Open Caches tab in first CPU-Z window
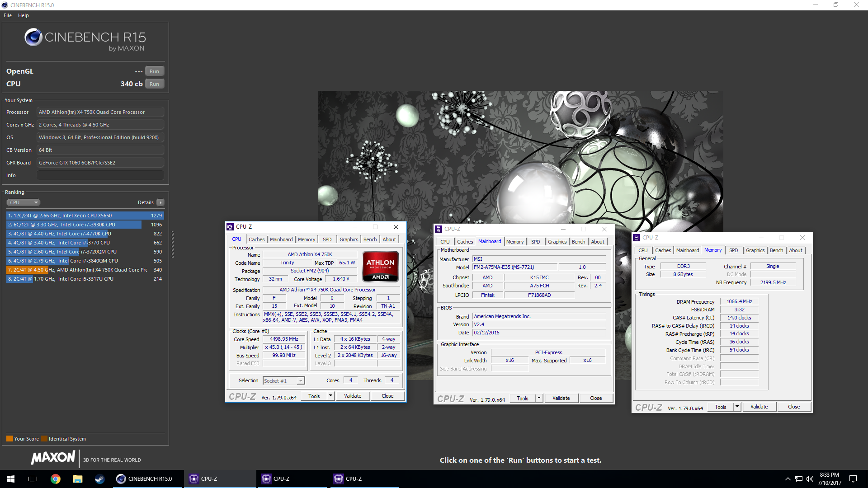This screenshot has width=868, height=488. [256, 239]
